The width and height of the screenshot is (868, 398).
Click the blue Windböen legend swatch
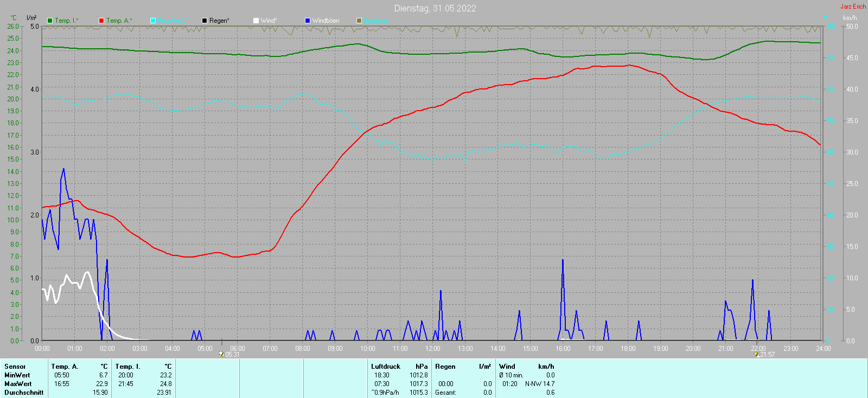click(308, 21)
